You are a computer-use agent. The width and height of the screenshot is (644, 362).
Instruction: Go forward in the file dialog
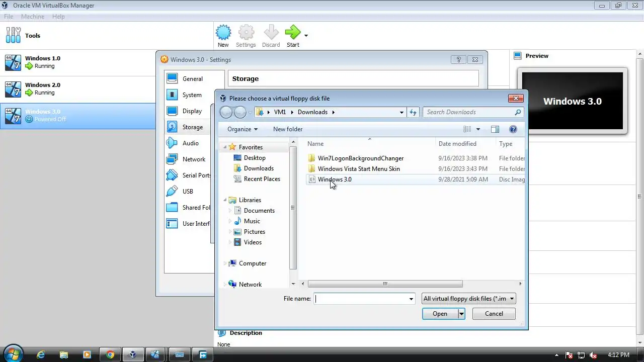click(x=240, y=112)
